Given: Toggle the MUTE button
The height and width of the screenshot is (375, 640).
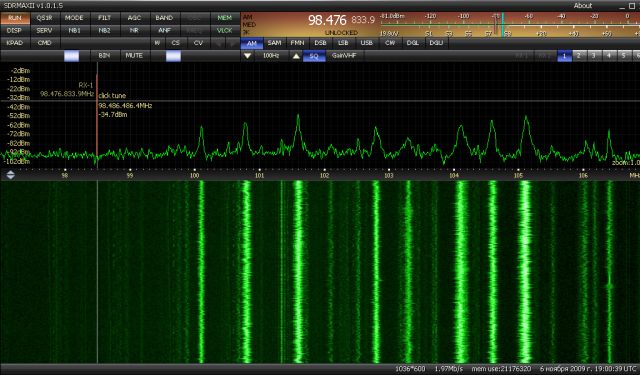Looking at the screenshot, I should pyautogui.click(x=135, y=55).
